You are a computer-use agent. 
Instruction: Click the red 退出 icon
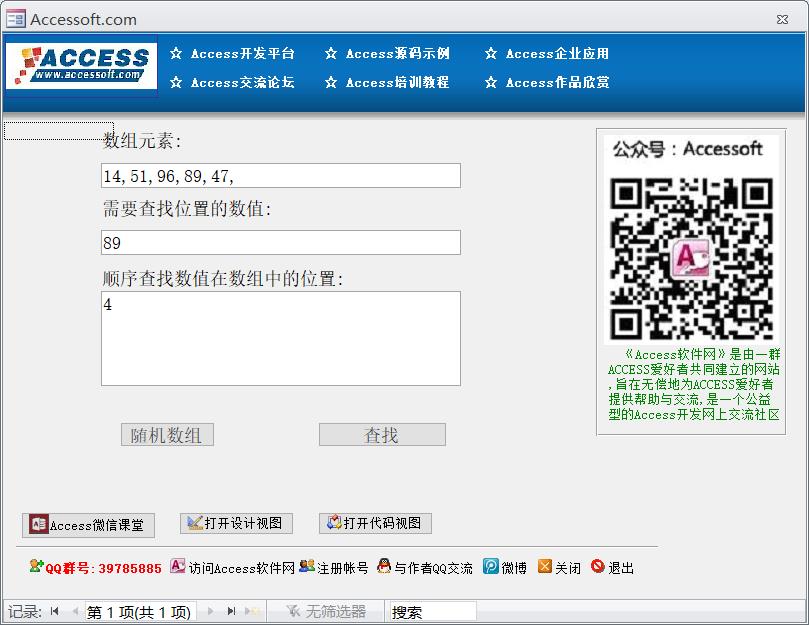tap(597, 566)
